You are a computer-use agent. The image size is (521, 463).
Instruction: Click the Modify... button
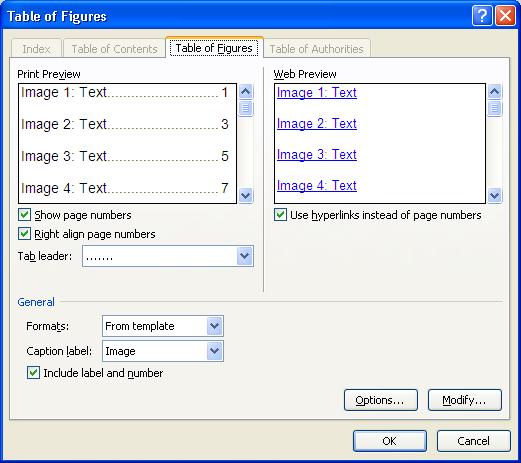pos(464,400)
